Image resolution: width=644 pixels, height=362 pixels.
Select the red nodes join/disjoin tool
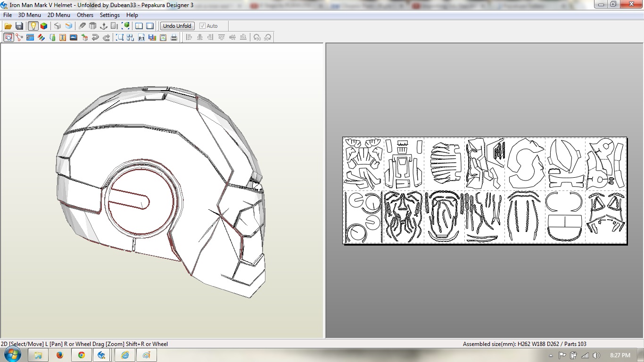[x=19, y=37]
